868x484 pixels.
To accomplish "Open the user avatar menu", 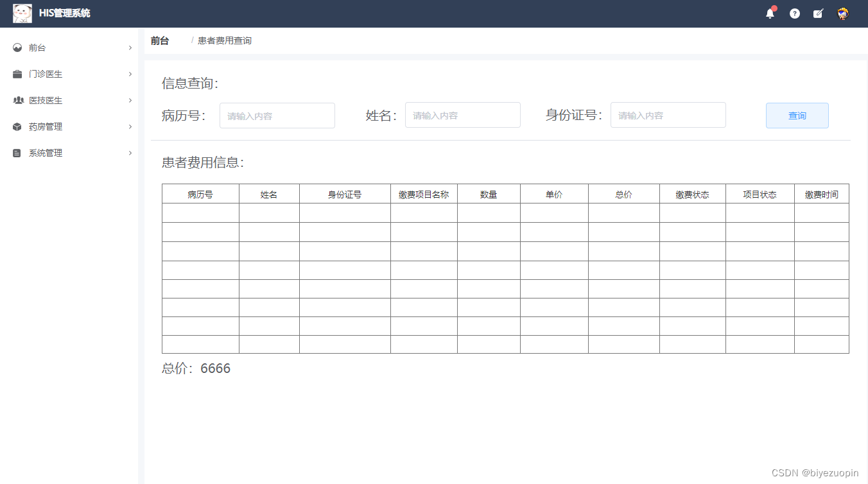I will point(843,13).
